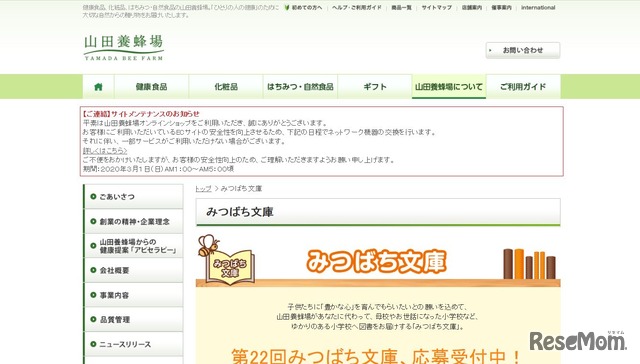Open 化粧品 navigation tab

tap(226, 87)
